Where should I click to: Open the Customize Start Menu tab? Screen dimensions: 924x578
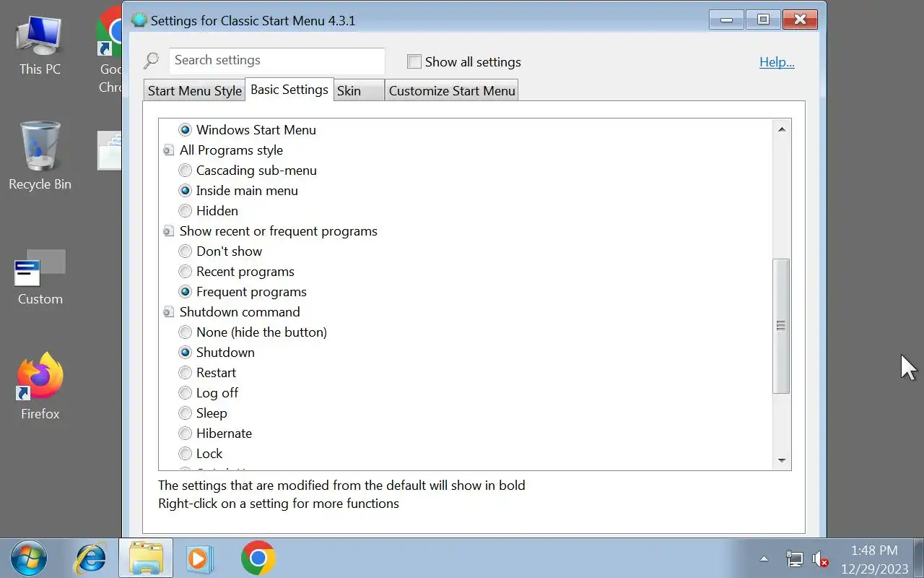click(x=452, y=90)
